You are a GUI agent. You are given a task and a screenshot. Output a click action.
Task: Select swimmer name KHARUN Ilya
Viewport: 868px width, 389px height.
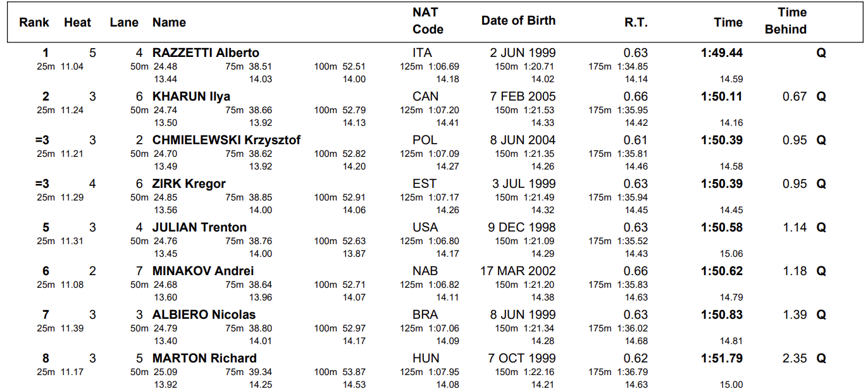(191, 97)
